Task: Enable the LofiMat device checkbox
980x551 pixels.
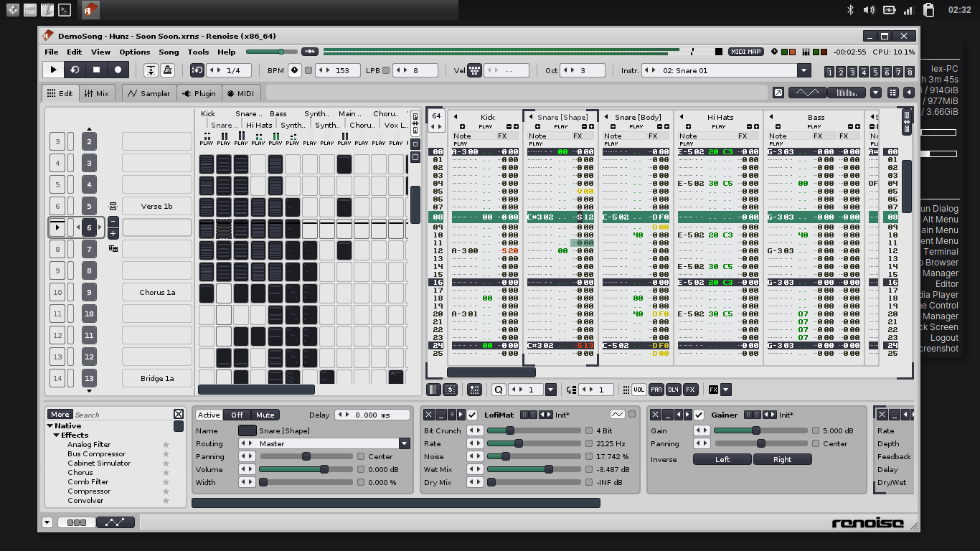Action: (x=472, y=415)
